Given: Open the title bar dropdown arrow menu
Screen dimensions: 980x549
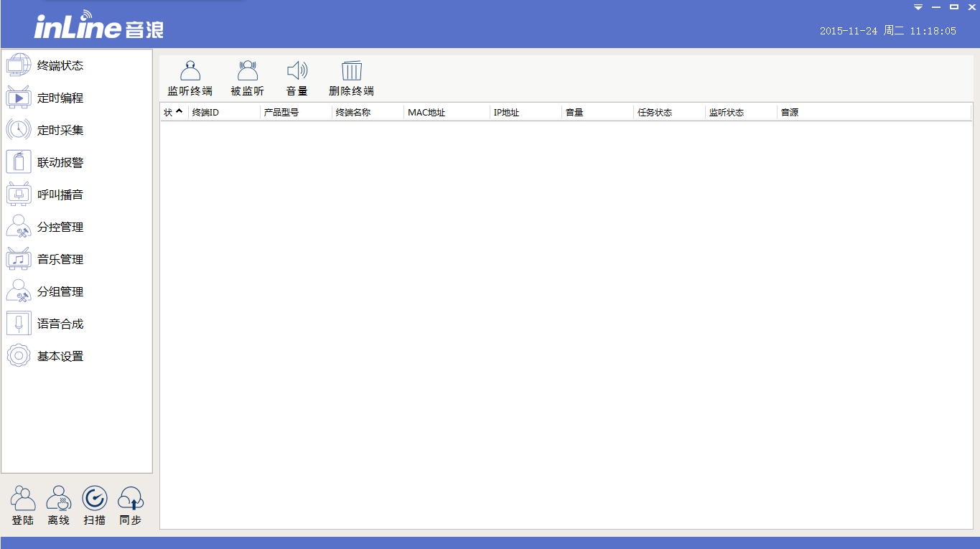Looking at the screenshot, I should 918,7.
